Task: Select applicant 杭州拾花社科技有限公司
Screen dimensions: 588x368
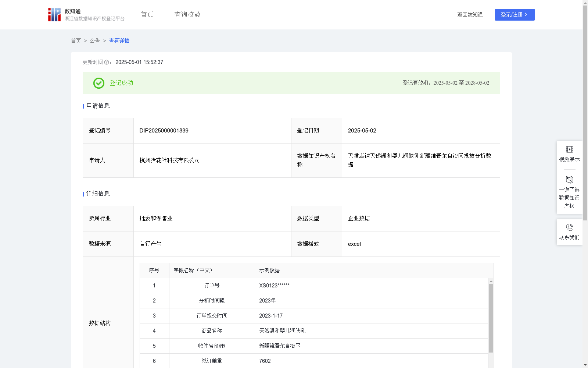Action: tap(169, 160)
